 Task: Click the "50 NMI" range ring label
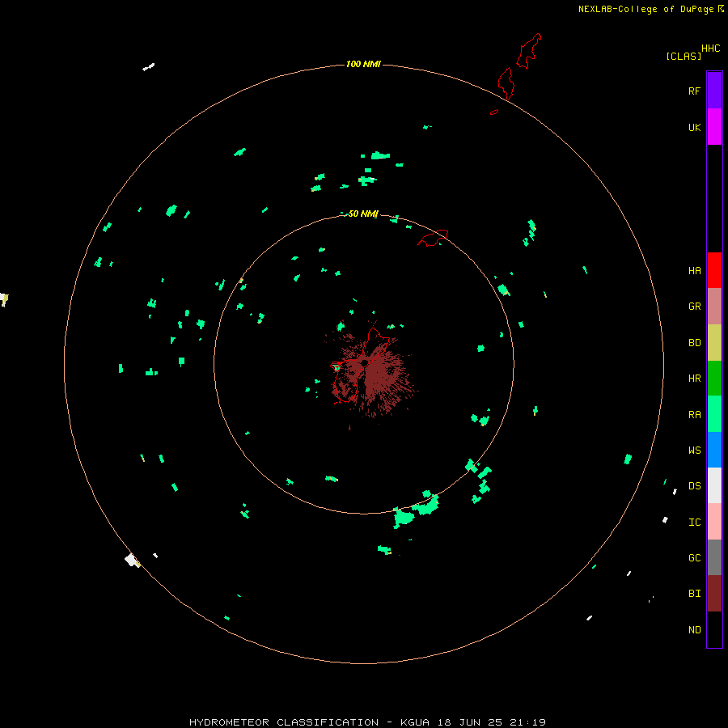[x=363, y=214]
